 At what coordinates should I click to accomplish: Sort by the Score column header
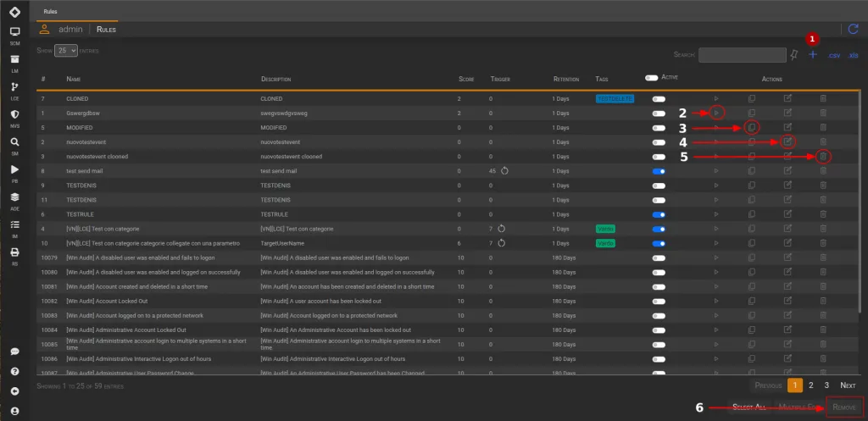coord(466,80)
